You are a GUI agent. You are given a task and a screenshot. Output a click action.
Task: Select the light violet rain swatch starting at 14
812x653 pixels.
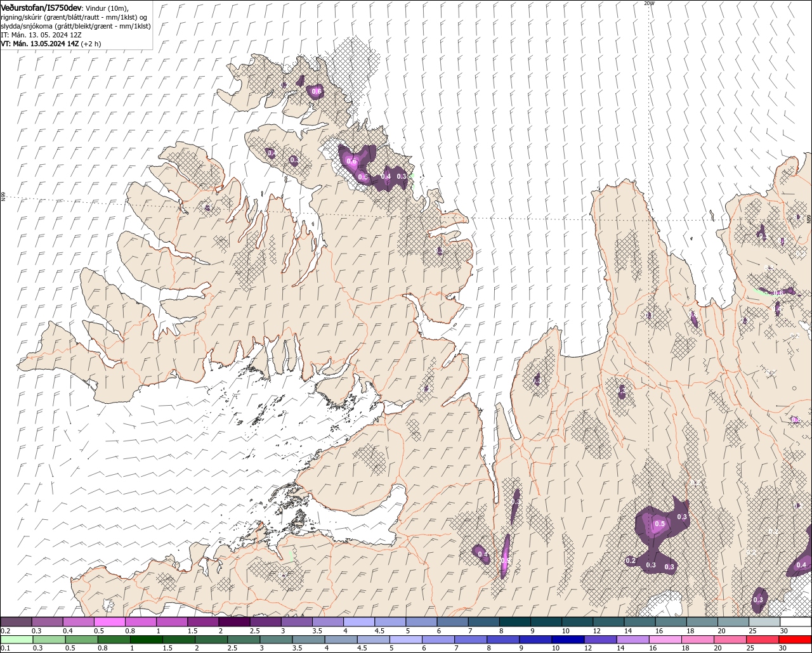click(x=632, y=640)
